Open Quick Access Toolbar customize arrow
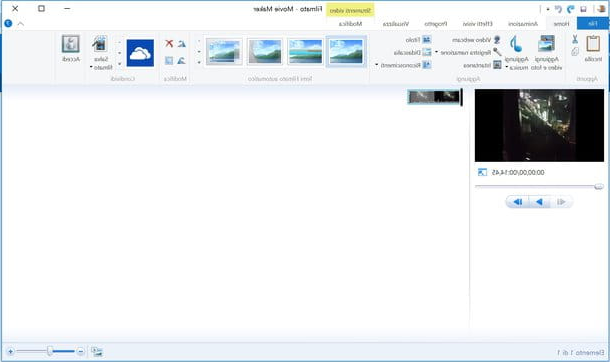The width and height of the screenshot is (610, 362). click(x=548, y=9)
